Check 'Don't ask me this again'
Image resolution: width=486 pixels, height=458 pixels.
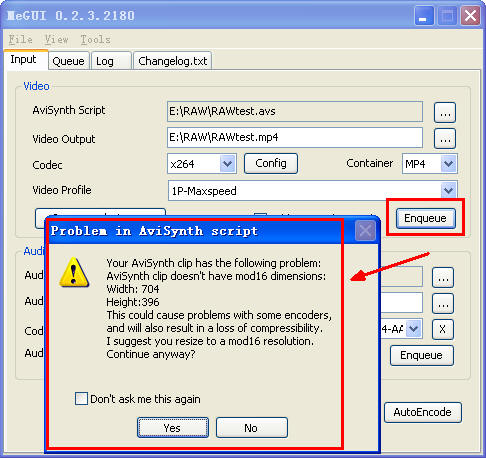click(x=81, y=399)
